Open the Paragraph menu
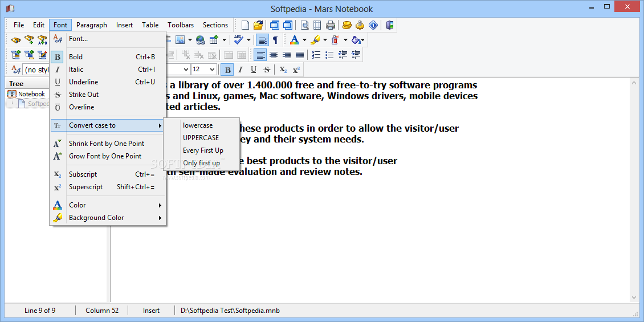 coord(92,25)
